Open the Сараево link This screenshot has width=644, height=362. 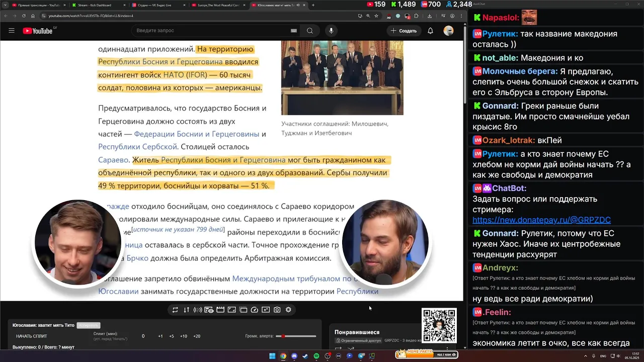(x=113, y=160)
